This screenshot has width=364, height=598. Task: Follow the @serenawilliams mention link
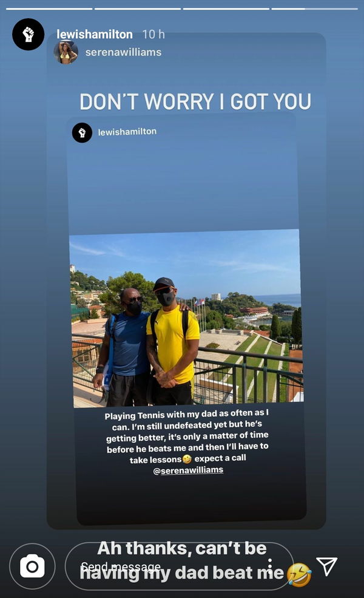(x=188, y=471)
